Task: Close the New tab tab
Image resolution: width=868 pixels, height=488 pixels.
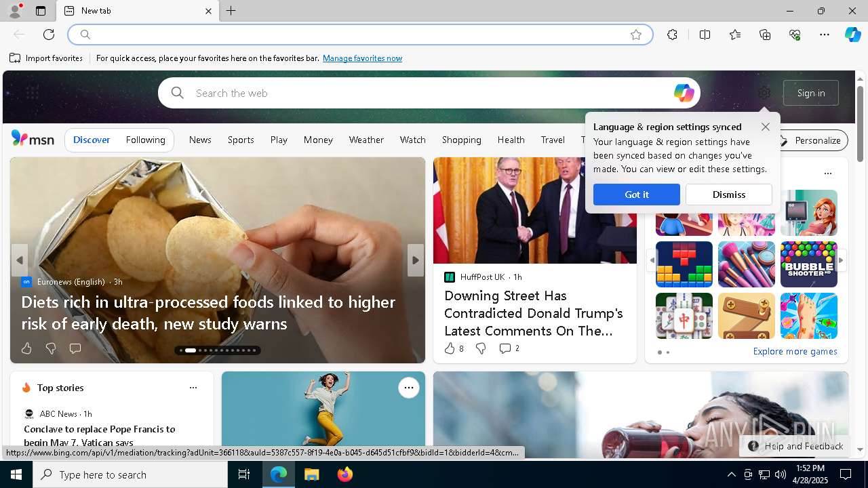Action: pos(208,11)
